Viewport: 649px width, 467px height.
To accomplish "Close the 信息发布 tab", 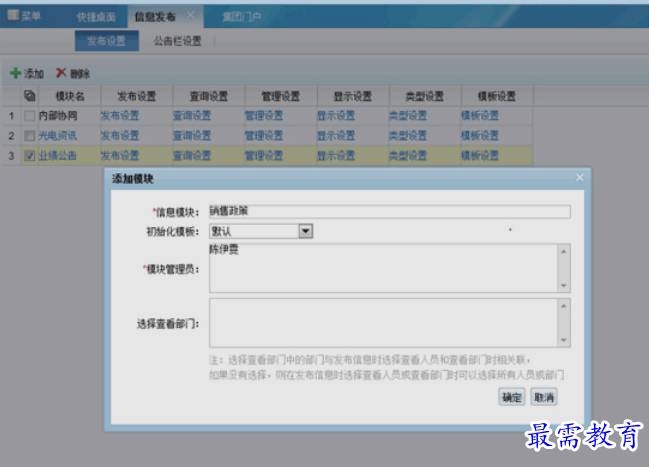I will pos(190,15).
